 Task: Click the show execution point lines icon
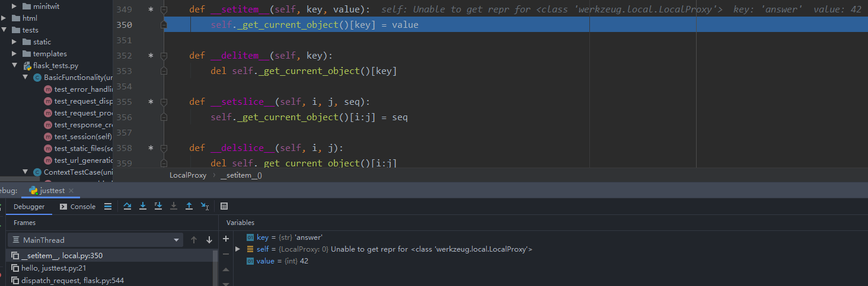(x=107, y=207)
